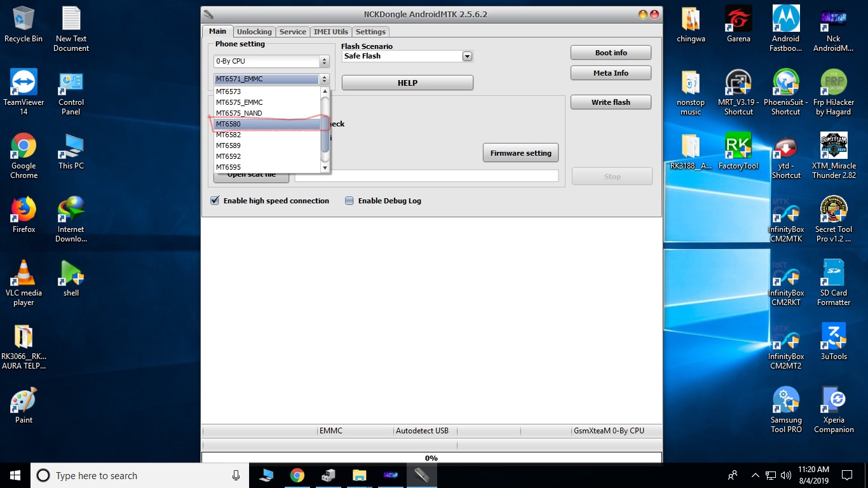The height and width of the screenshot is (488, 868).
Task: Click the taskbar search box
Action: 140,475
